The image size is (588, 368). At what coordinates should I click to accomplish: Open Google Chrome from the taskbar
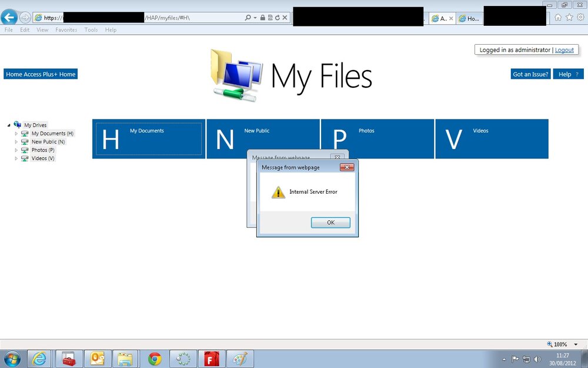155,359
